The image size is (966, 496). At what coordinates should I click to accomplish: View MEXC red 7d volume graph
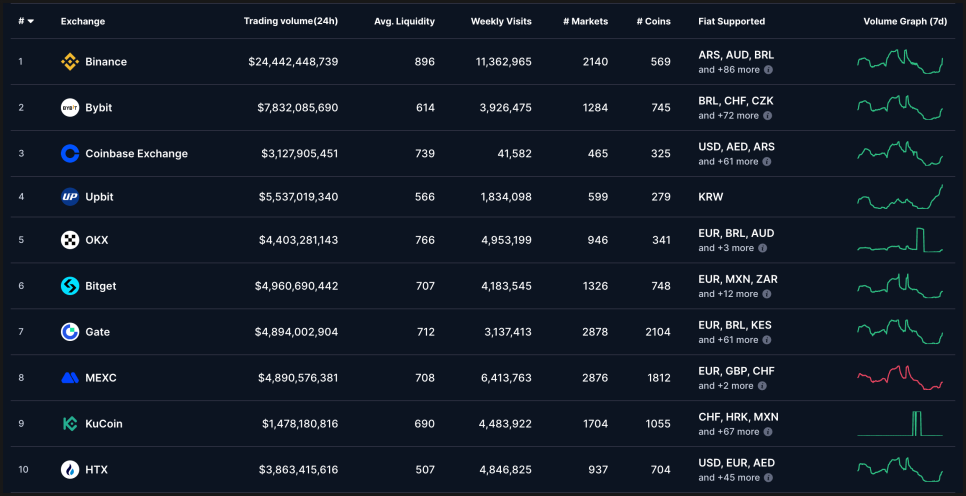[900, 377]
